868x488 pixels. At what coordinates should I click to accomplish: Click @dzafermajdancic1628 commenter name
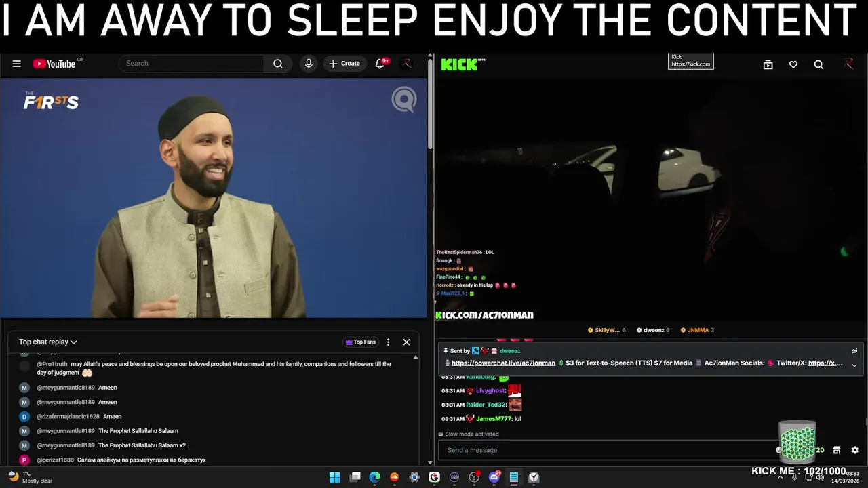[x=68, y=417]
